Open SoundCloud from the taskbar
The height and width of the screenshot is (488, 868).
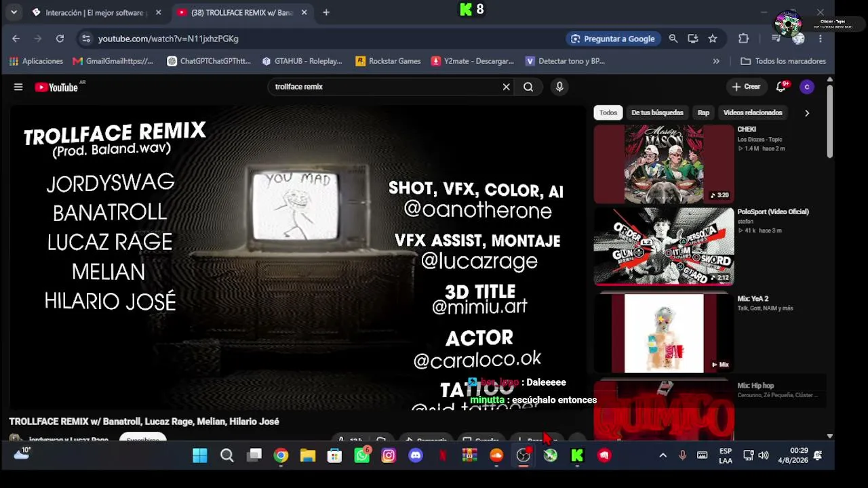click(496, 455)
